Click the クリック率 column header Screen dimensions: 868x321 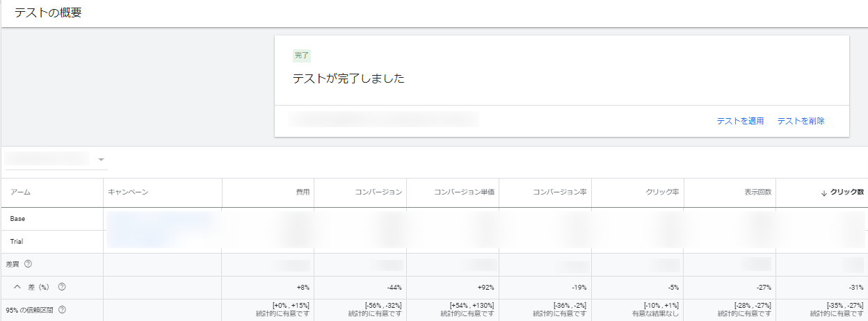(x=662, y=192)
